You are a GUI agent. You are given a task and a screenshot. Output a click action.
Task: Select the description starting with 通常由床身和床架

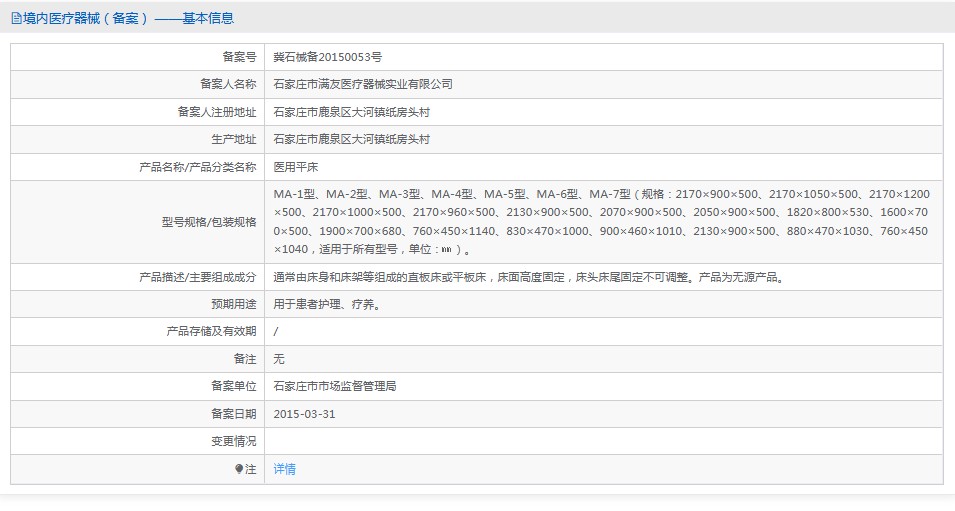coord(530,277)
